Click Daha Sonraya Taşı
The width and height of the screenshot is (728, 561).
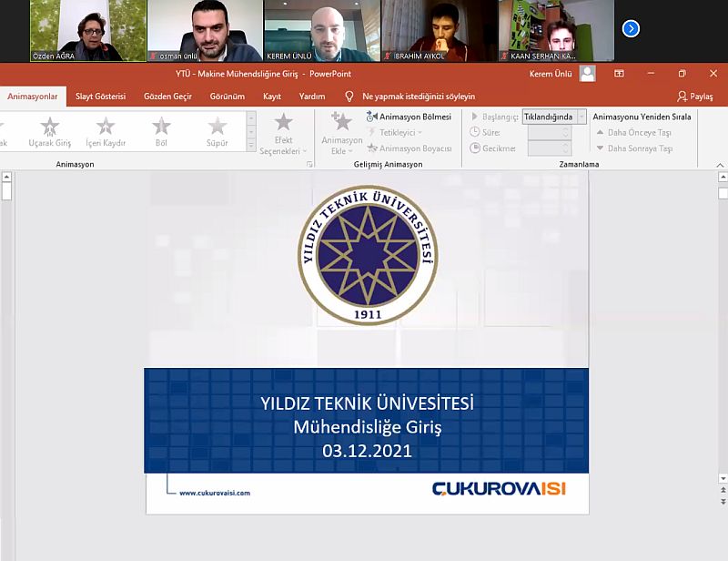[x=634, y=148]
